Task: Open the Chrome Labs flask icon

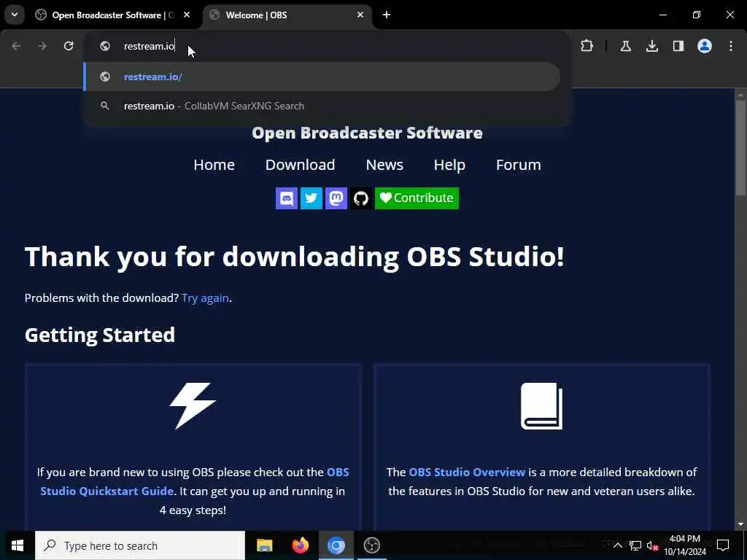Action: click(625, 46)
